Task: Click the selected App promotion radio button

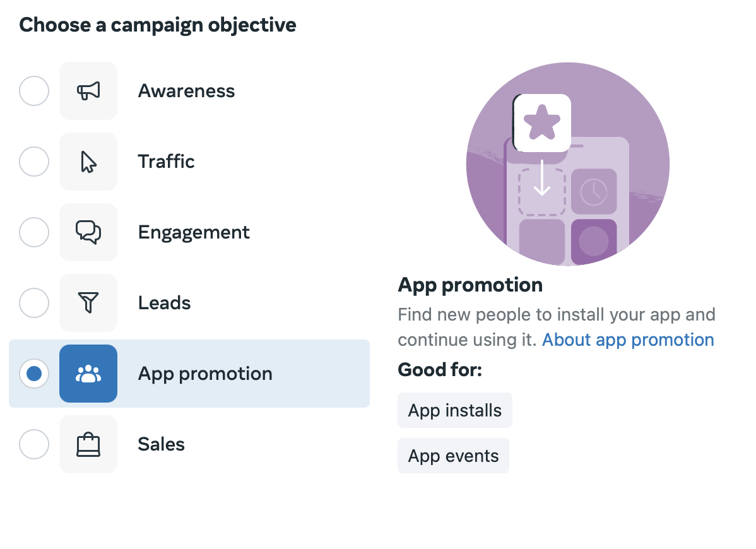Action: (x=34, y=374)
